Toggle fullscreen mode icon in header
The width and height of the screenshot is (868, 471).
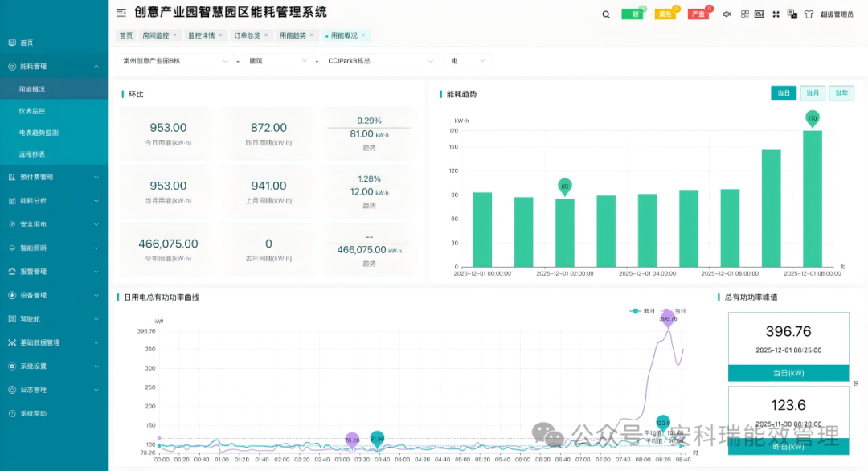click(776, 14)
